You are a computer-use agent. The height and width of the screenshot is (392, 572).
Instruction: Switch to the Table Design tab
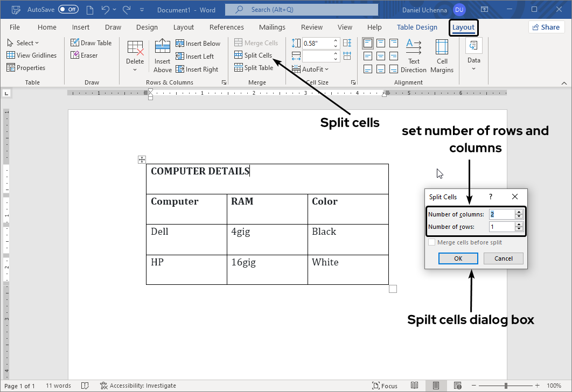417,27
